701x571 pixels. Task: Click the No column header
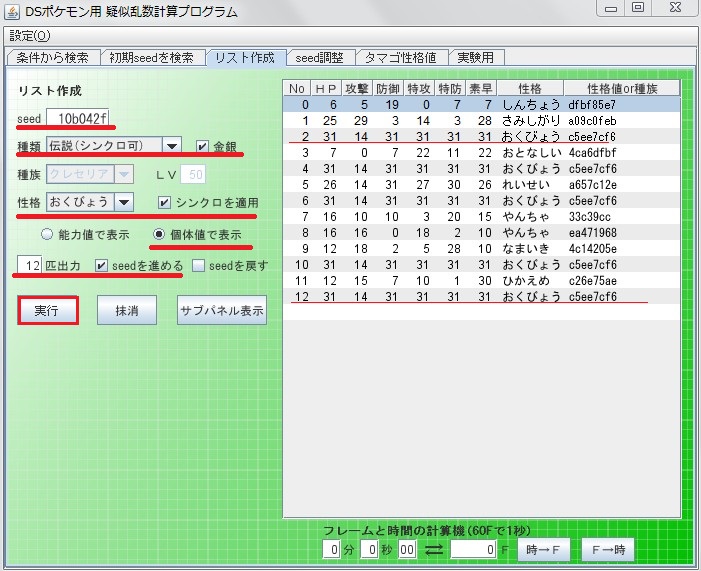point(297,89)
